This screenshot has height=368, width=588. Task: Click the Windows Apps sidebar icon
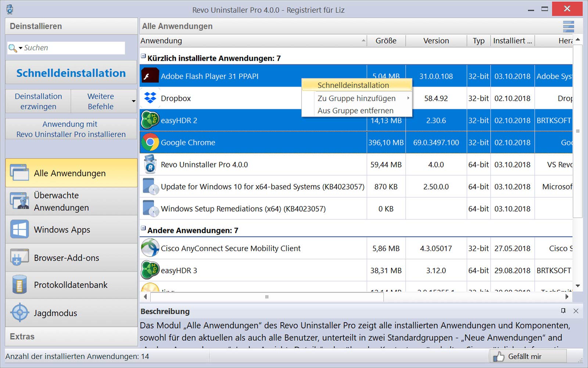coord(19,229)
